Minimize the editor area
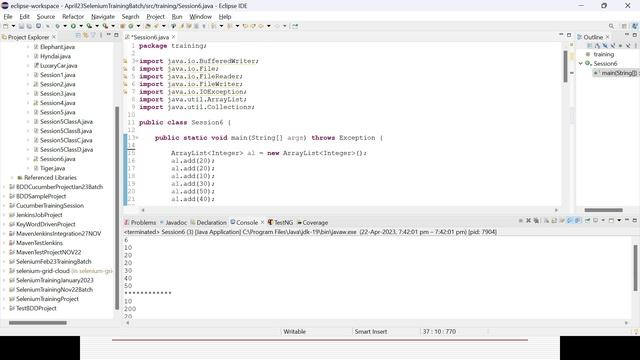The height and width of the screenshot is (360, 640). [561, 35]
